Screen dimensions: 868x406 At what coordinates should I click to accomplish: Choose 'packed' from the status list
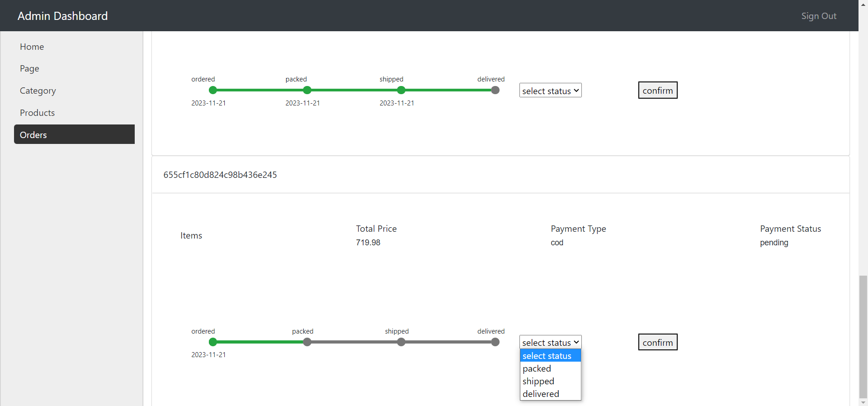(537, 368)
